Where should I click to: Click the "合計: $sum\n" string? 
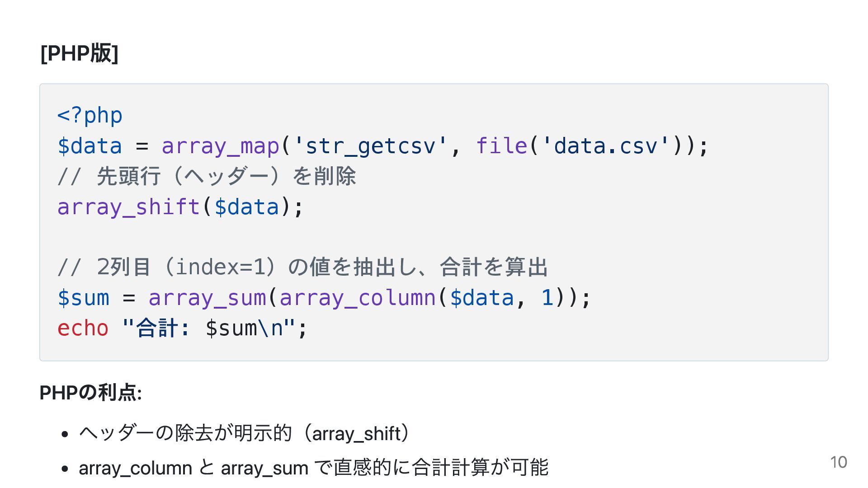pos(209,328)
